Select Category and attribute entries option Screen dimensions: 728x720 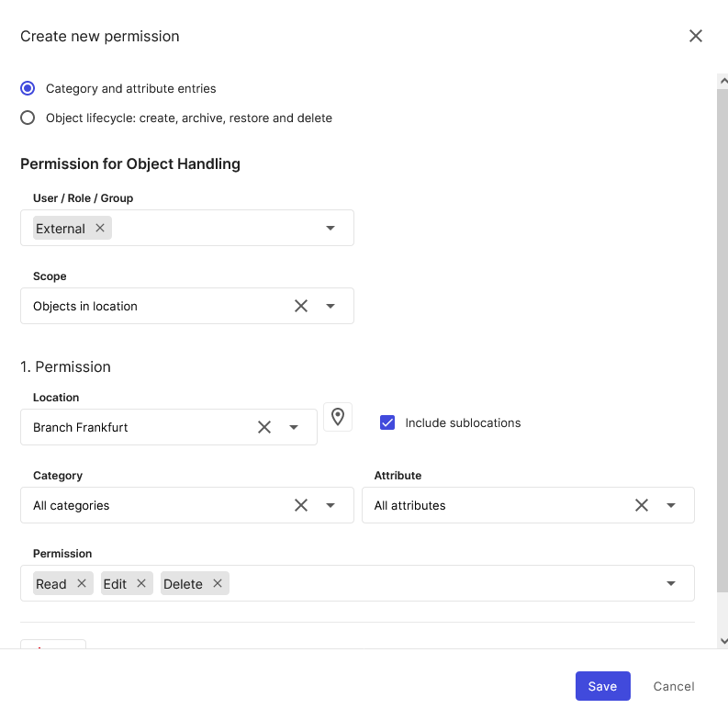[x=28, y=88]
